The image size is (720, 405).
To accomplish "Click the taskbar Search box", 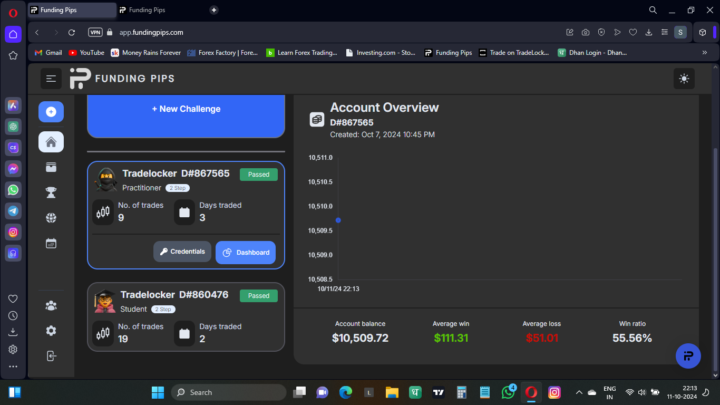I will point(229,393).
